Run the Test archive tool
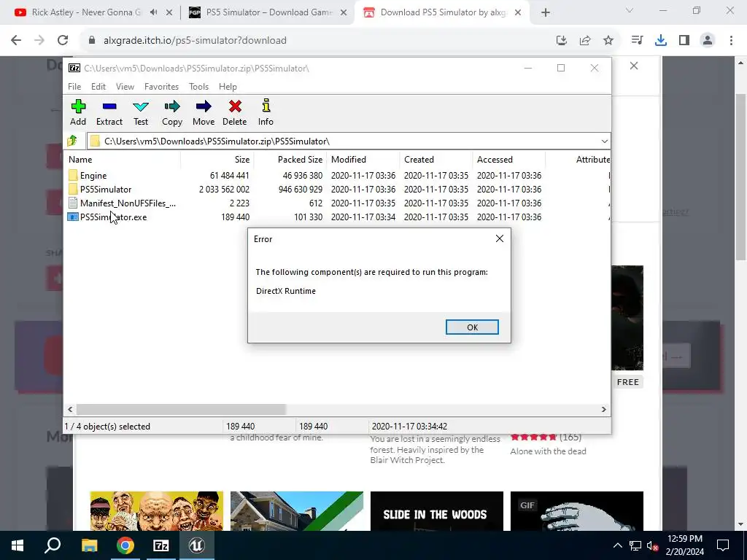This screenshot has width=747, height=560. click(141, 106)
